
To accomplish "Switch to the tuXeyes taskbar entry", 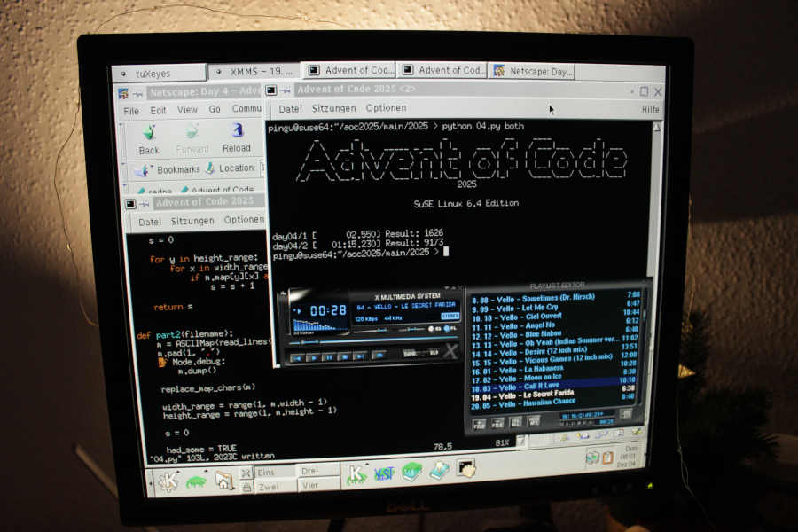I will (x=153, y=73).
